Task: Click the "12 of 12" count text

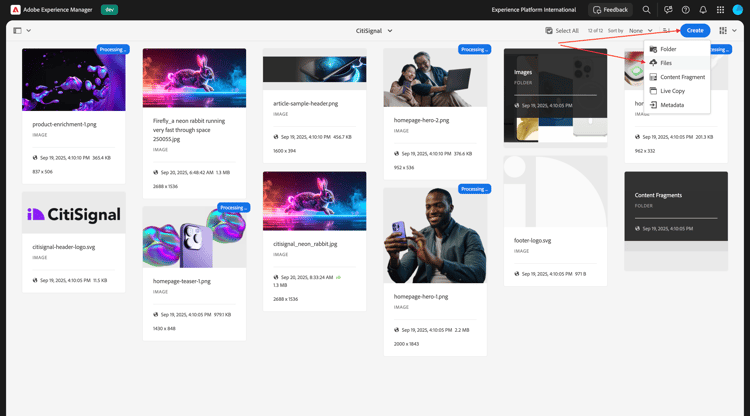Action: (x=595, y=31)
